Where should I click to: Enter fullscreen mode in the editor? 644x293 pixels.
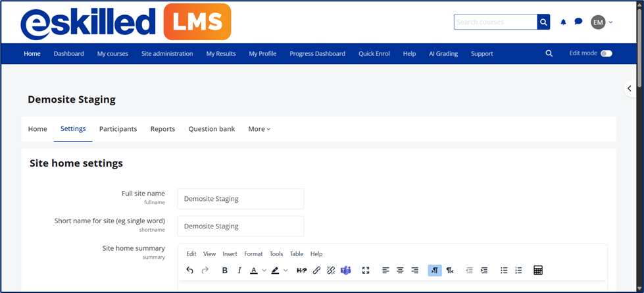coord(366,271)
